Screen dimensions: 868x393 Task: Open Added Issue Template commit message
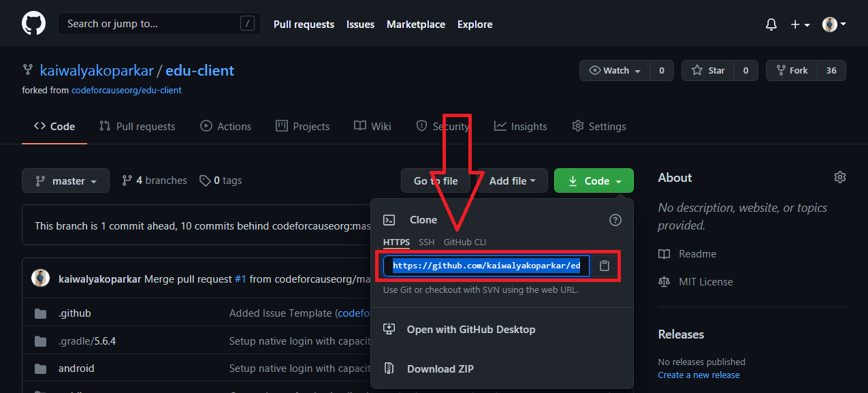tap(282, 313)
